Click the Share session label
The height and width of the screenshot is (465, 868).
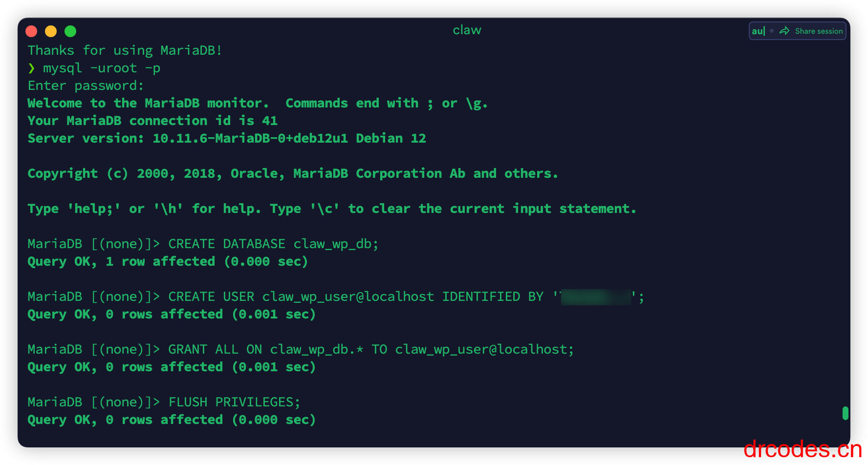pos(819,31)
